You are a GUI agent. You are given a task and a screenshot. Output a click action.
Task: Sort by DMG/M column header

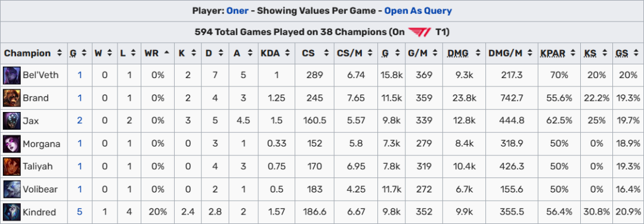[x=510, y=53]
